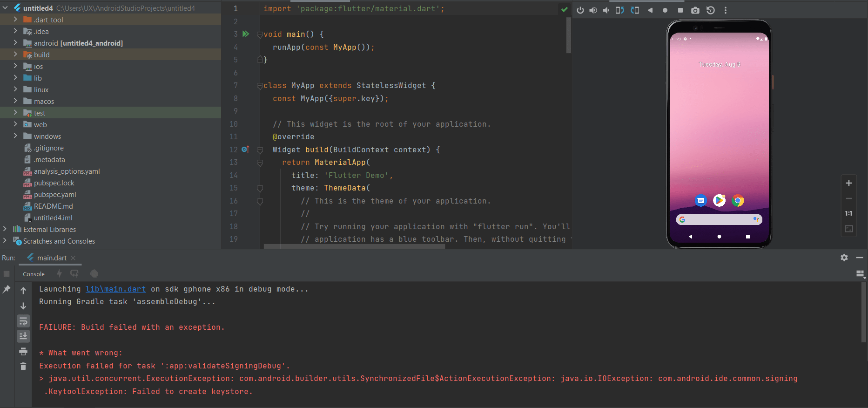Clear console with trash icon
Screen dimensions: 868x408
tap(23, 367)
